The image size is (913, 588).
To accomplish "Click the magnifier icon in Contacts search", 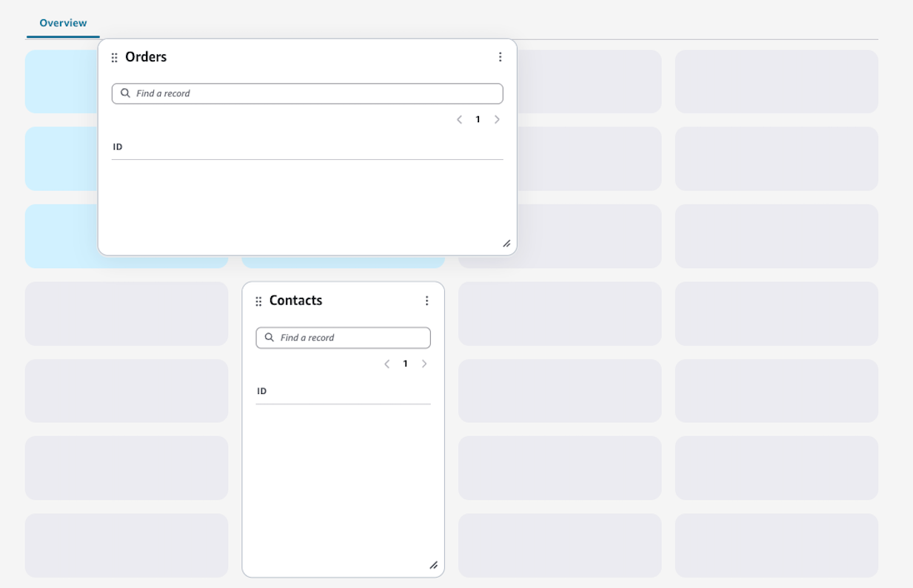I will tap(269, 338).
